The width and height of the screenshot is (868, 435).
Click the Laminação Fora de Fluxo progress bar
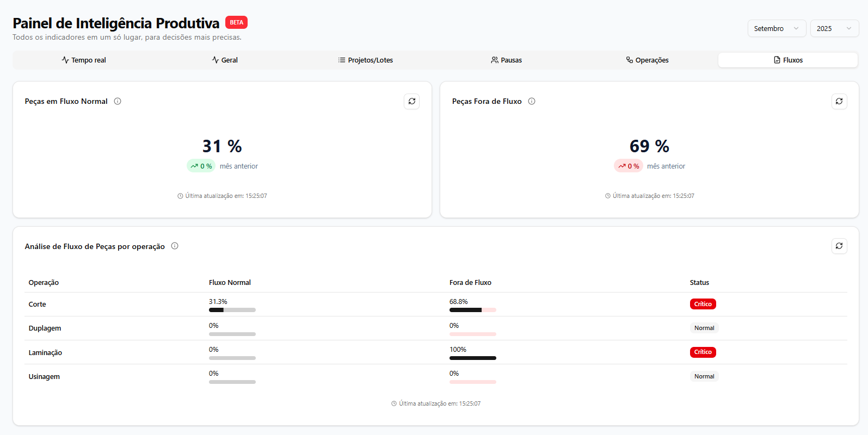coord(472,358)
